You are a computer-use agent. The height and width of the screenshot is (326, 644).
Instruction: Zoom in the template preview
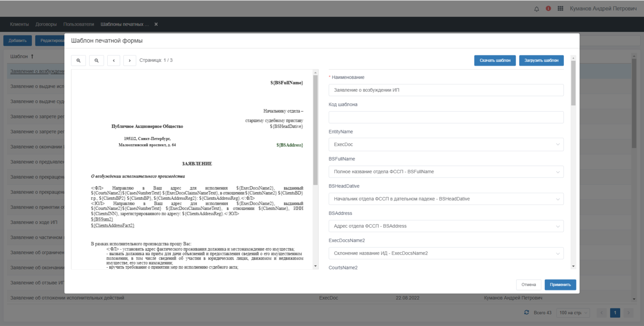pos(78,60)
